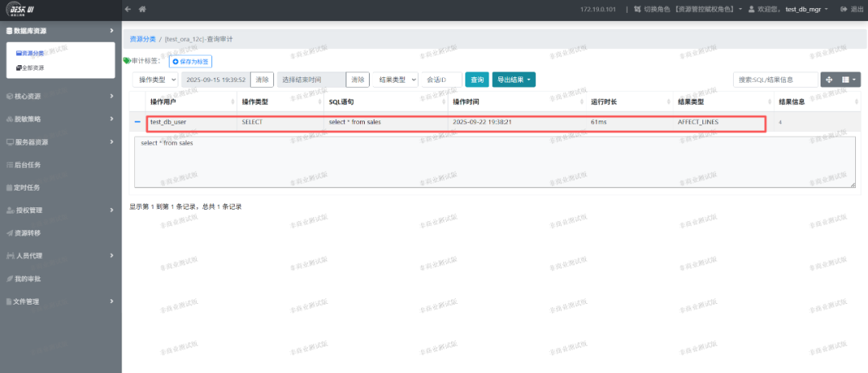Expand the 人员代理 sidebar section
The height and width of the screenshot is (373, 868).
pos(61,256)
